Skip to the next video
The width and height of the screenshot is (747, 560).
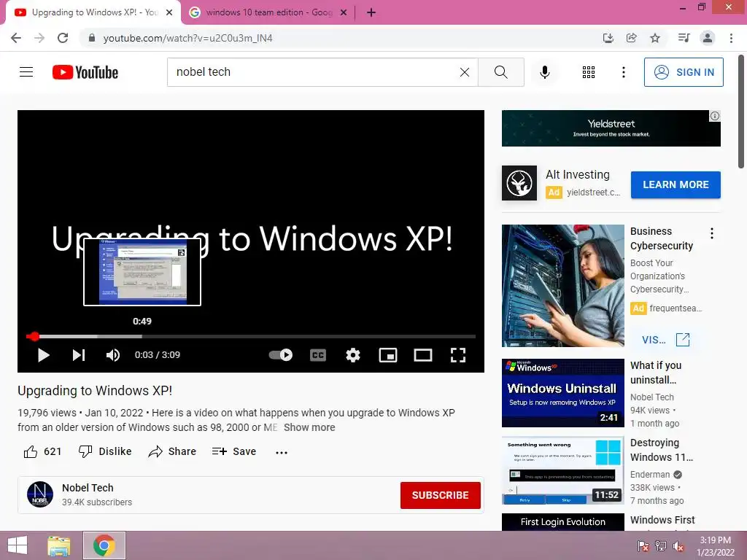pos(79,355)
